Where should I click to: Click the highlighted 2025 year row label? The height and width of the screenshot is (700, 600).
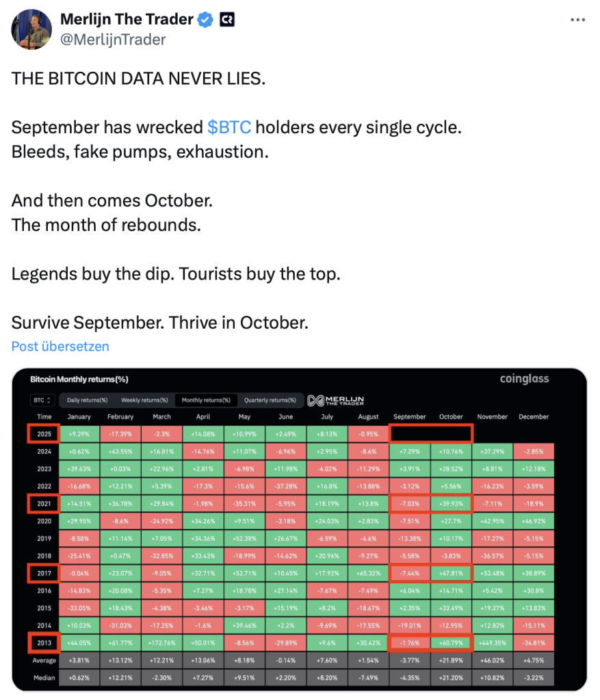44,434
